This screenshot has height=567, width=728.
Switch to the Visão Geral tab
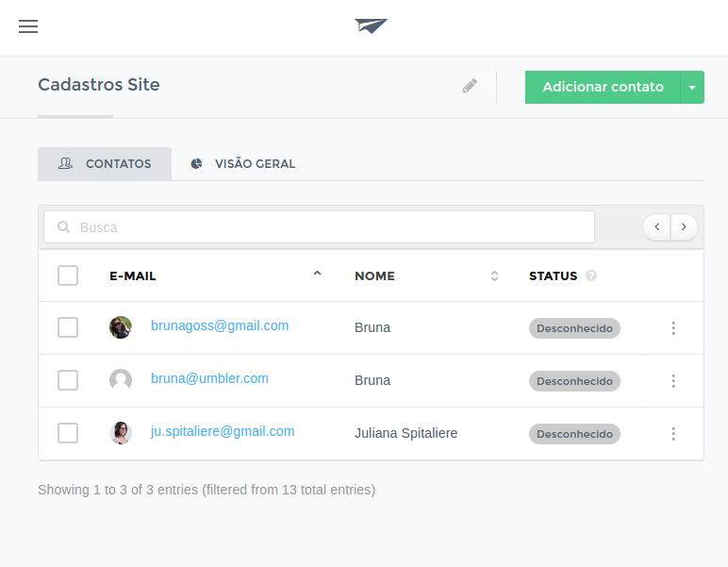coord(243,164)
